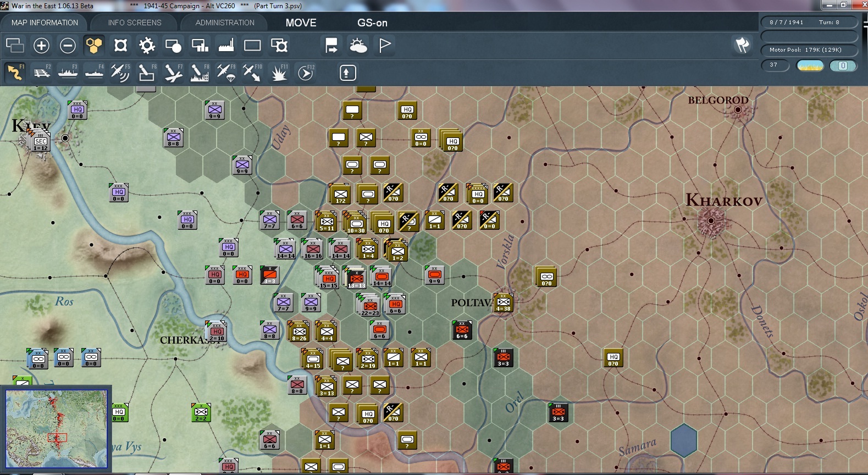Screen dimensions: 868x475
Task: Click the 37 counter pill
Action: tap(775, 65)
